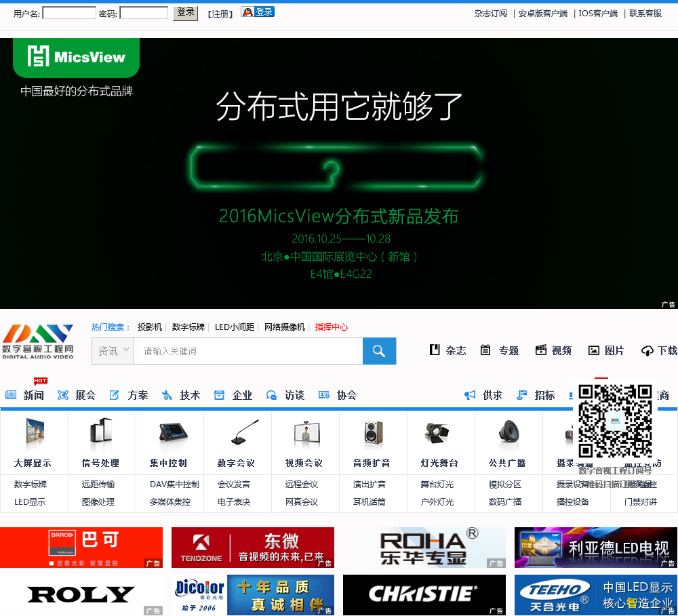Click the 登录 login button

point(186,12)
